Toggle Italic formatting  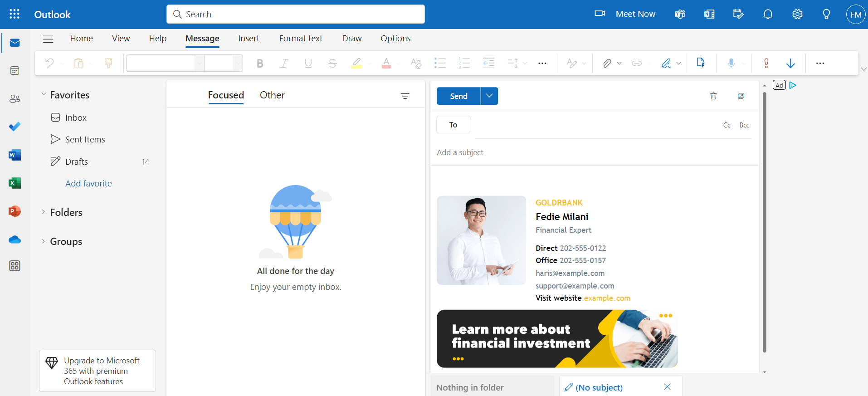pyautogui.click(x=284, y=63)
